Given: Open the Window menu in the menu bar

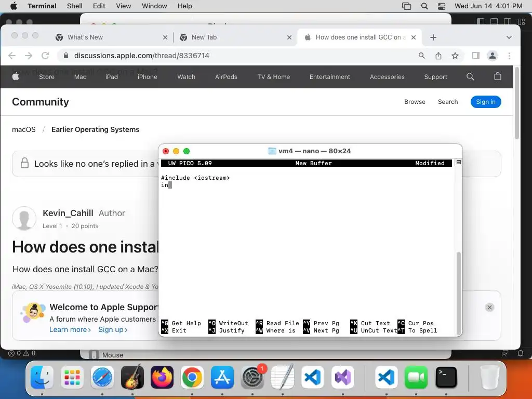Looking at the screenshot, I should [154, 6].
